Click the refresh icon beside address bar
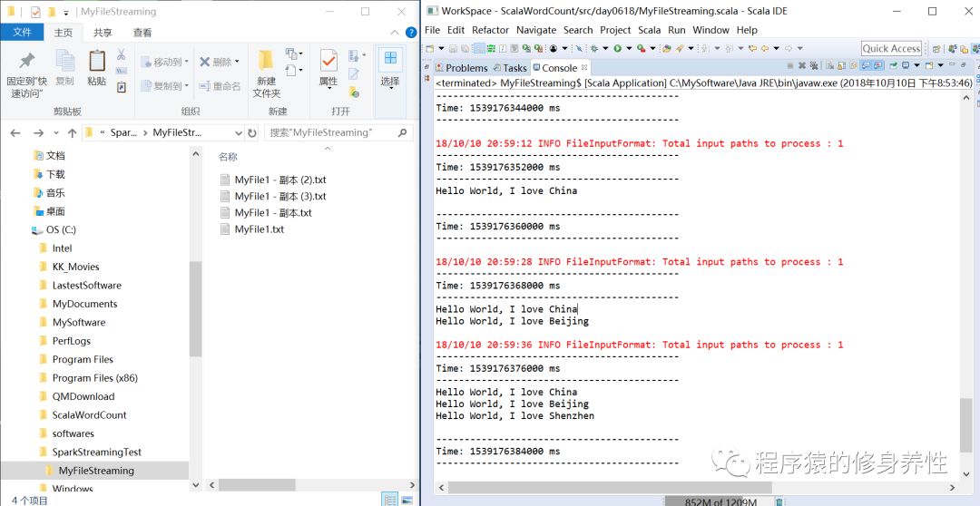 click(252, 132)
